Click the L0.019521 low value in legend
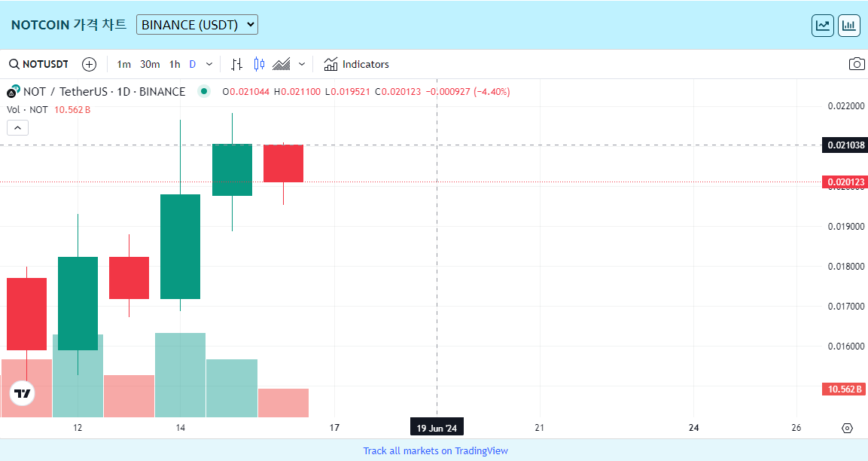 (347, 92)
